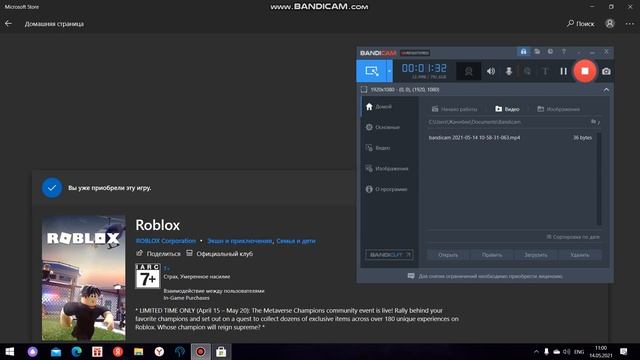Open the Экшн и приключения category link

click(240, 241)
